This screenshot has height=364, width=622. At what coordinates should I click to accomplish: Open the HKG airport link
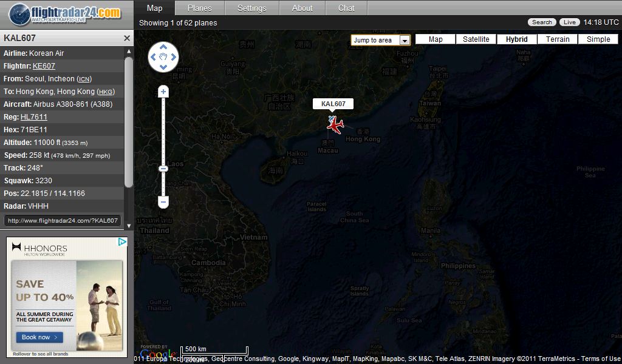coord(106,92)
